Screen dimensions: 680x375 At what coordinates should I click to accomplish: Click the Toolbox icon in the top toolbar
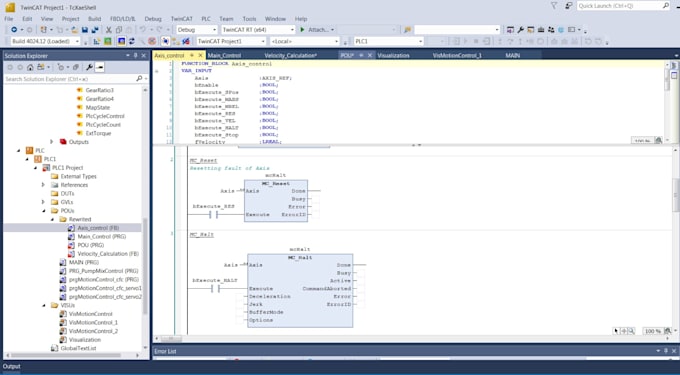pos(541,30)
